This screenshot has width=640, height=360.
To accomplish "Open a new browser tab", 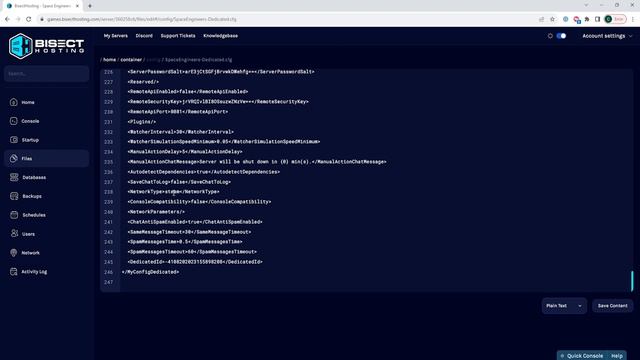I will point(90,6).
